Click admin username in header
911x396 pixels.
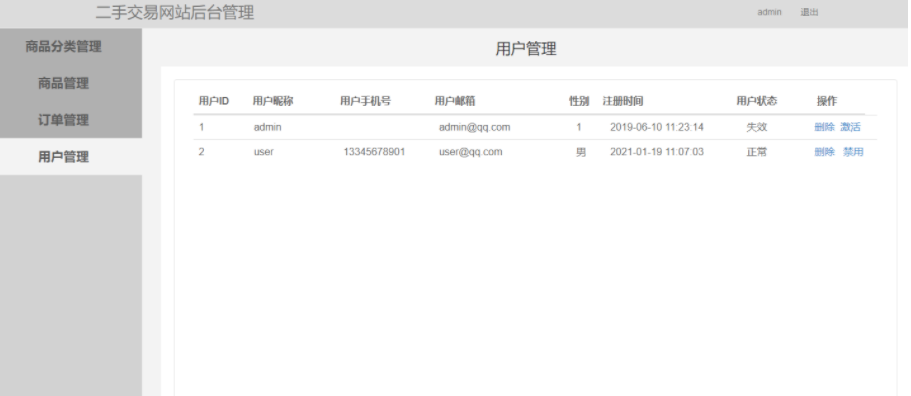(x=769, y=12)
